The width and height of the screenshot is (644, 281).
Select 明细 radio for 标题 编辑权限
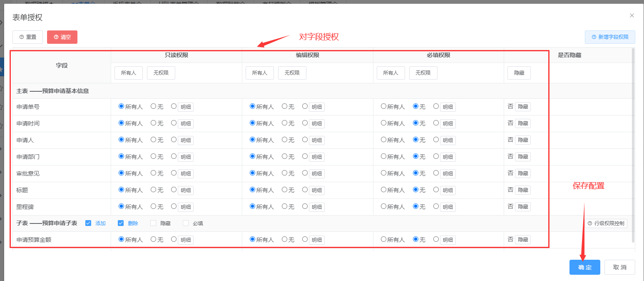305,190
